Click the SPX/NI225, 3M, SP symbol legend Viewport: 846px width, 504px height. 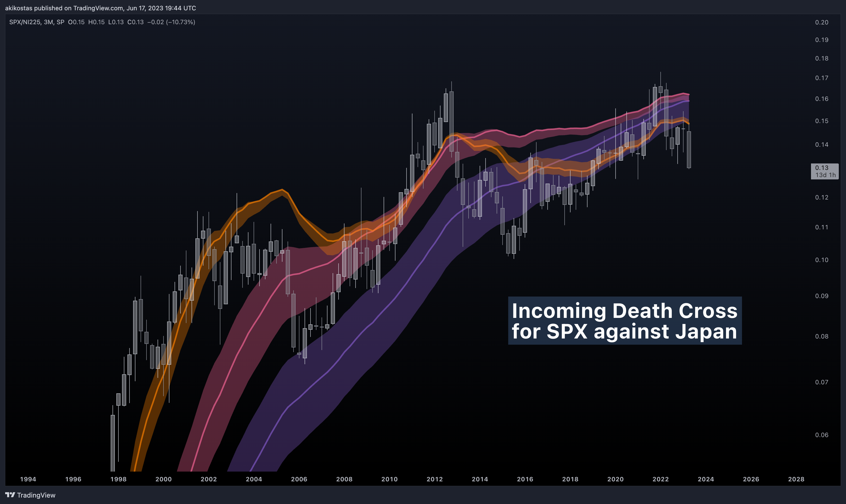tap(37, 22)
